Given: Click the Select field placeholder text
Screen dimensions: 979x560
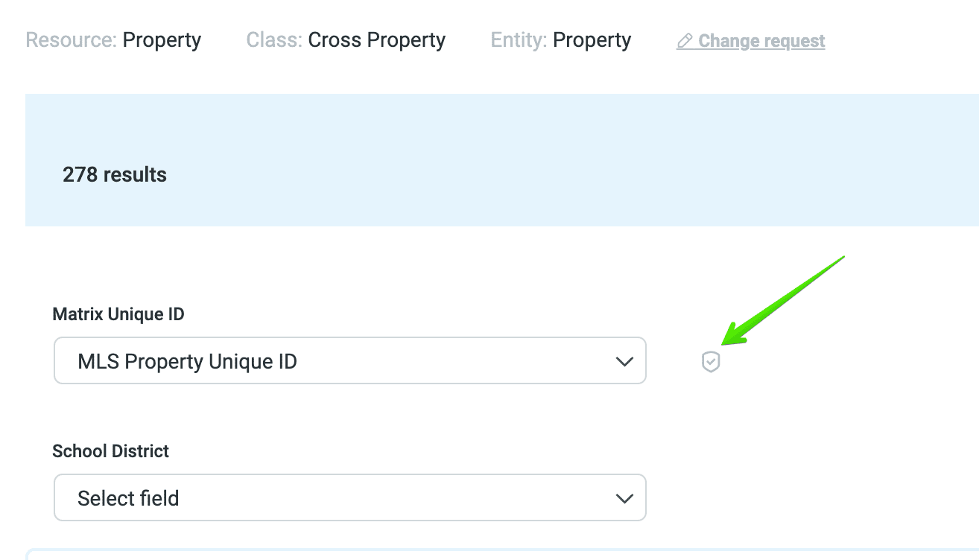Looking at the screenshot, I should 128,498.
